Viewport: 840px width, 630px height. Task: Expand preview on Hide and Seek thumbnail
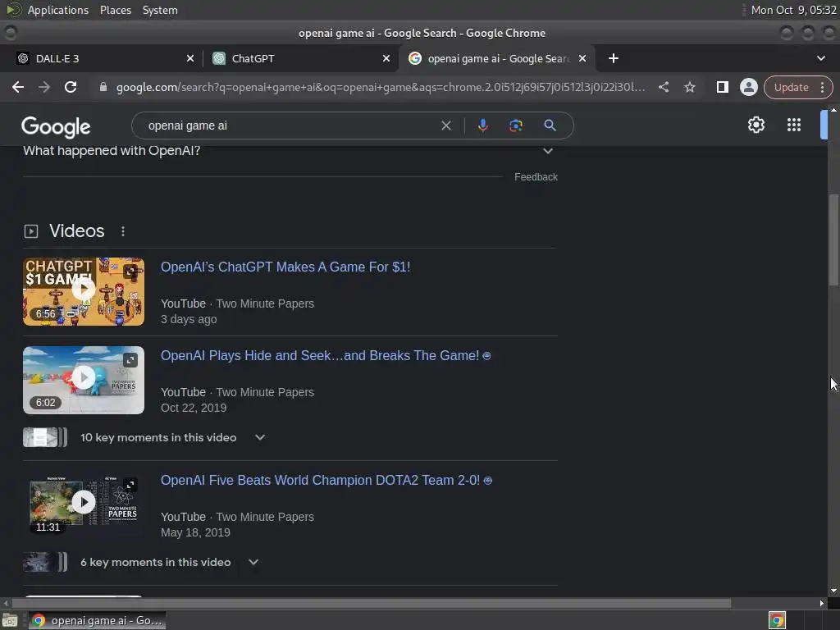(130, 360)
